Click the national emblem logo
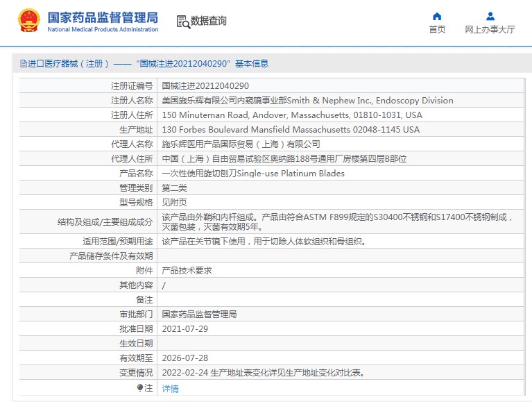The image size is (532, 402). point(29,20)
